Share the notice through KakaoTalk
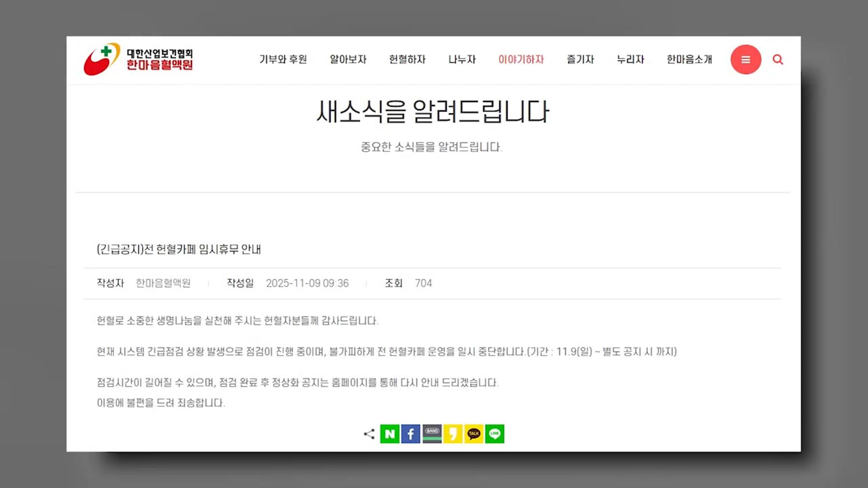868x488 pixels. pyautogui.click(x=473, y=434)
